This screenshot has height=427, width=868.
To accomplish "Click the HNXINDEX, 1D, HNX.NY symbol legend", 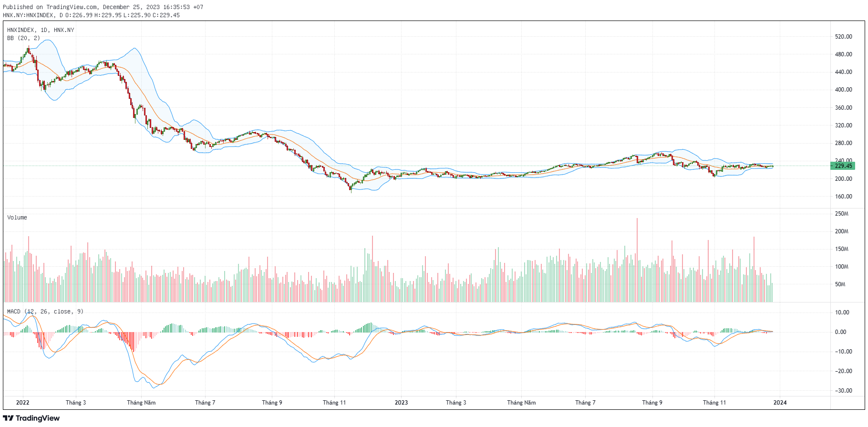I will 41,30.
